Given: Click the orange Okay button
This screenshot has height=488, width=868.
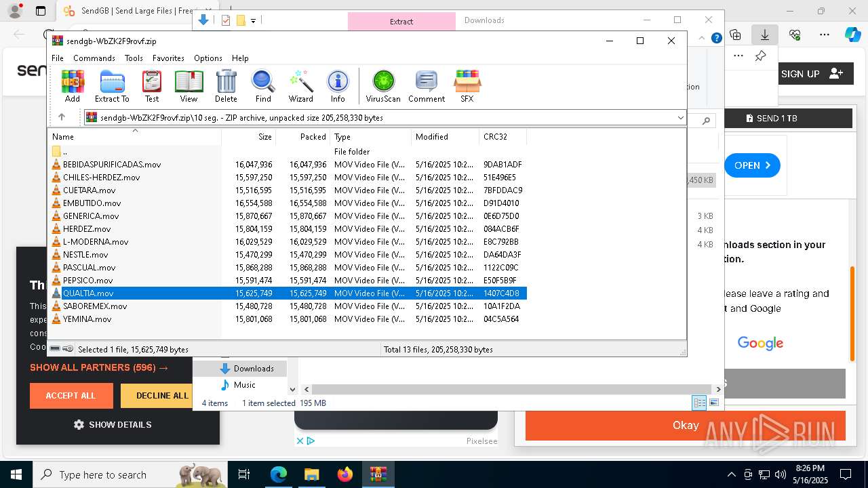Looking at the screenshot, I should pyautogui.click(x=685, y=425).
